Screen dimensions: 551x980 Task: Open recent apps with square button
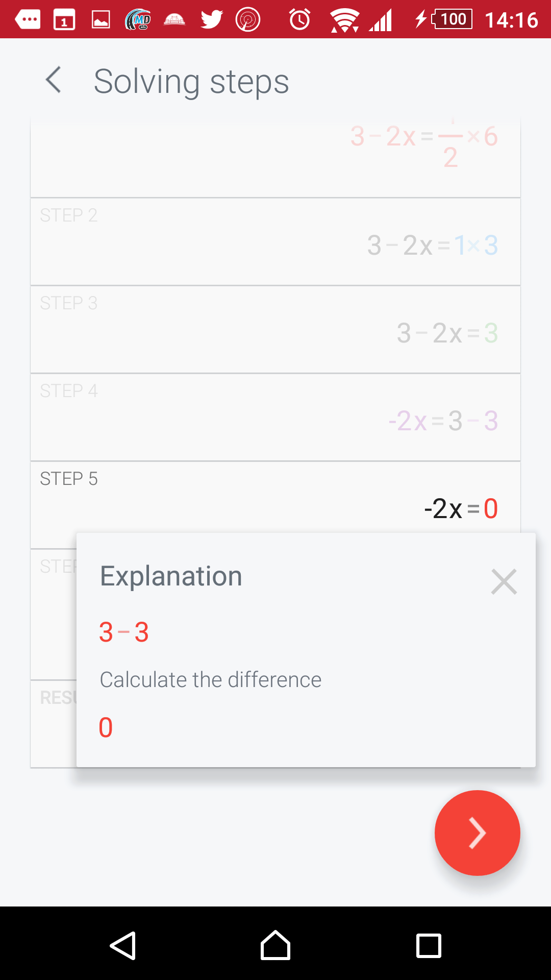[x=429, y=946]
